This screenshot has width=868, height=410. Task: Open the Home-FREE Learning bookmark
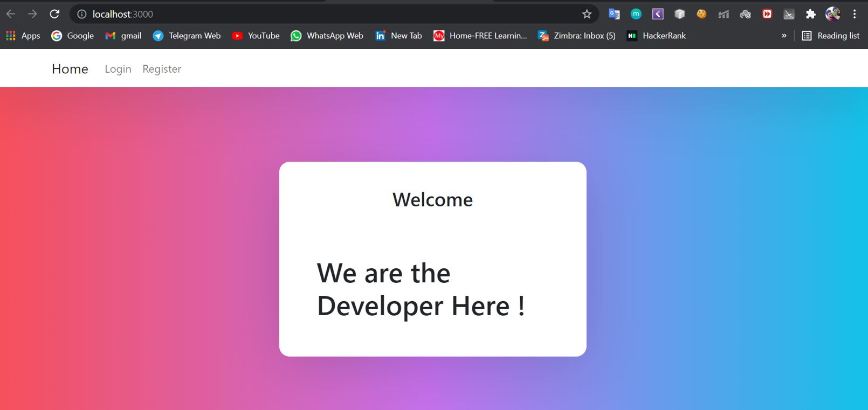click(x=480, y=36)
